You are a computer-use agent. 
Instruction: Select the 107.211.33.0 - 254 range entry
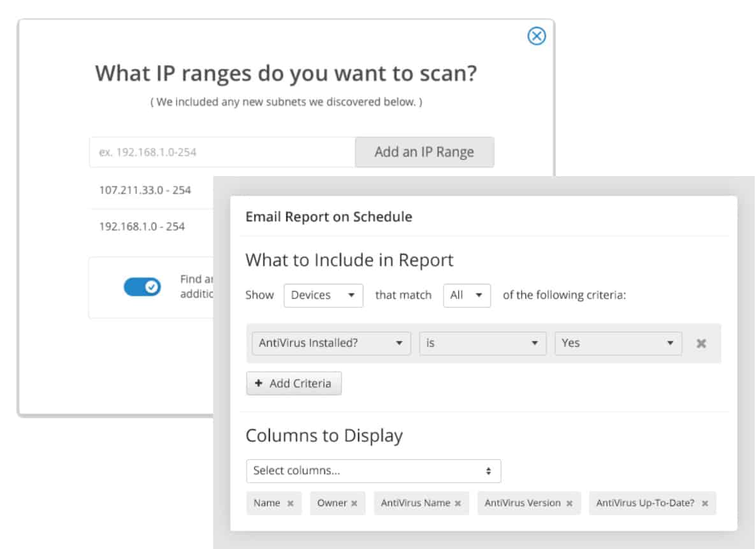pyautogui.click(x=145, y=190)
